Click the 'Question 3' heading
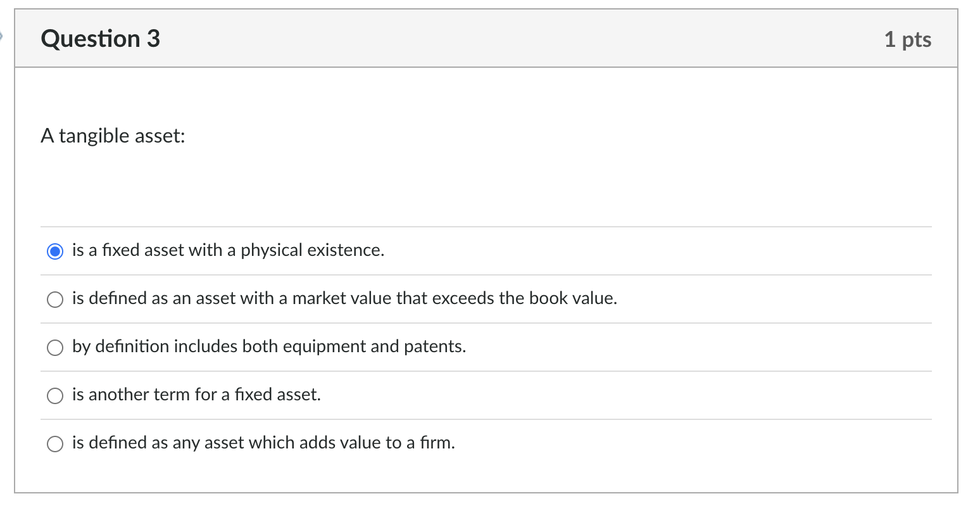980x508 pixels. tap(100, 39)
